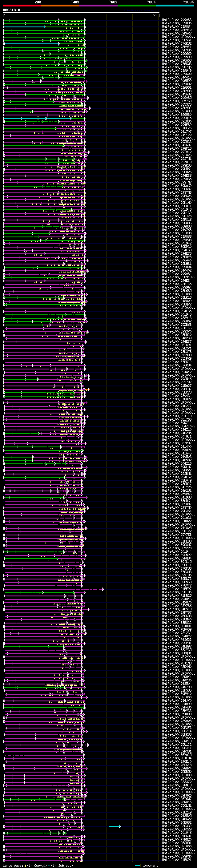This screenshot has width=197, height=868.
Task: Select hit label UniRef100_P93797
Action: coord(177,382)
